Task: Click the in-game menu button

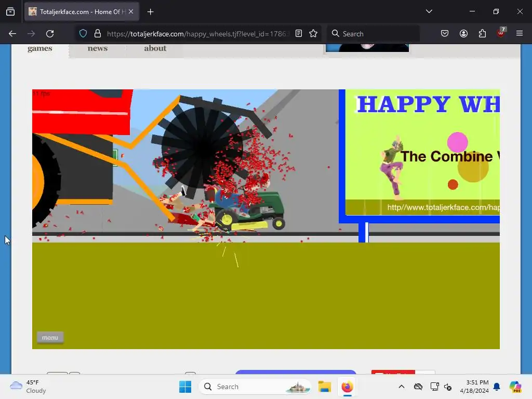Action: click(50, 338)
